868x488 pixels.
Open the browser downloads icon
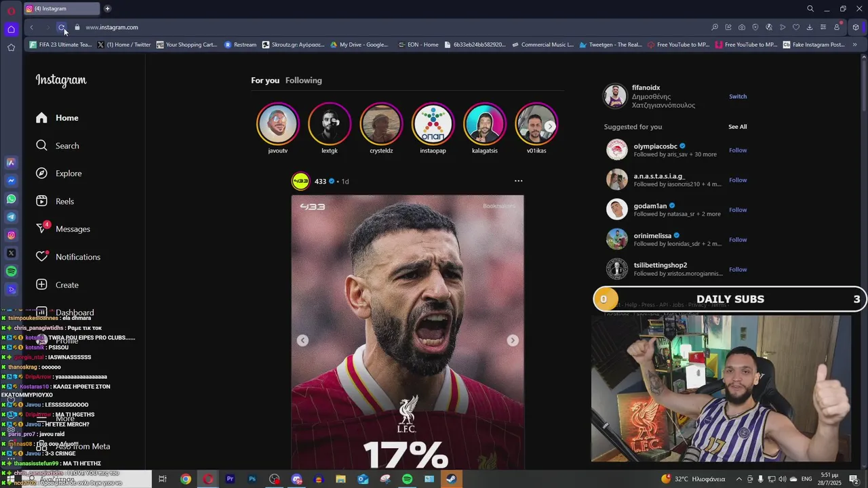click(810, 27)
